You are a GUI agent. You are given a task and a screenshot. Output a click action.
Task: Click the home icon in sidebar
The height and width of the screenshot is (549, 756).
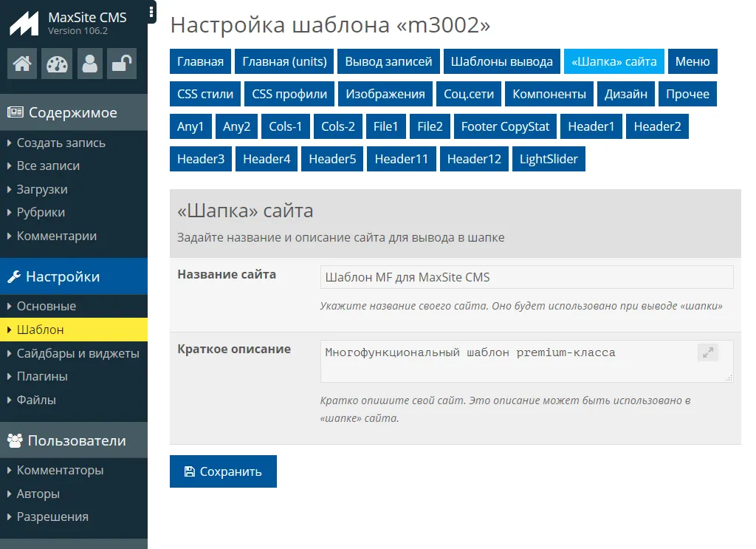coord(22,64)
